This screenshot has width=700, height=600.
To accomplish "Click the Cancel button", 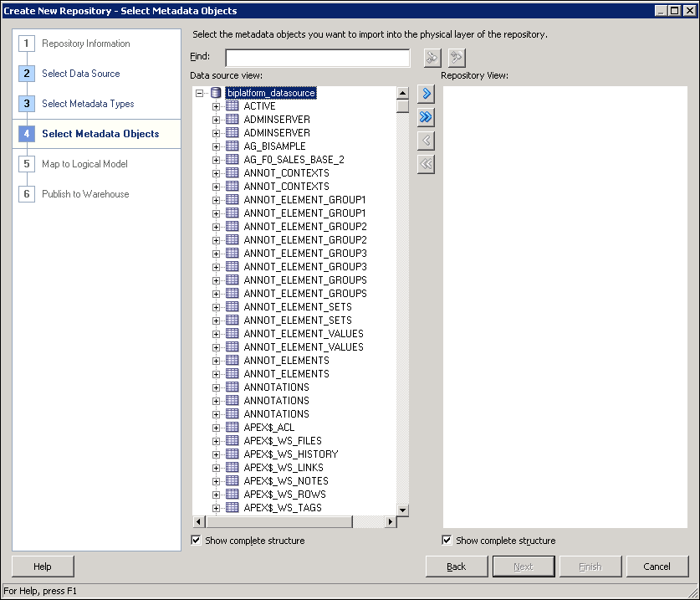I will (657, 567).
